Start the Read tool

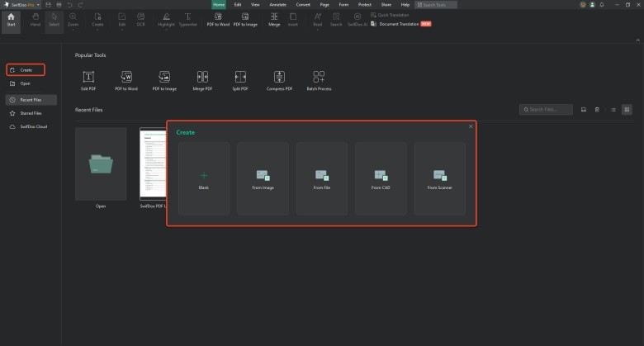coord(318,20)
